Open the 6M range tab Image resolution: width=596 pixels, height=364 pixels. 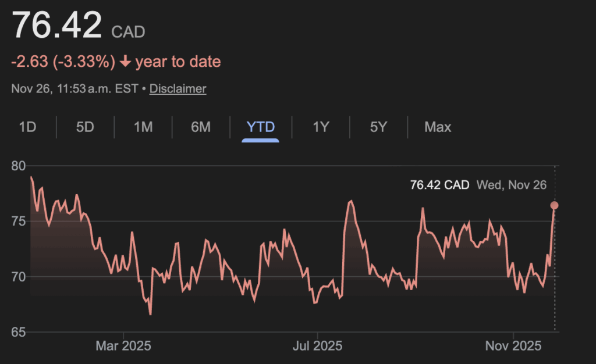pos(201,127)
